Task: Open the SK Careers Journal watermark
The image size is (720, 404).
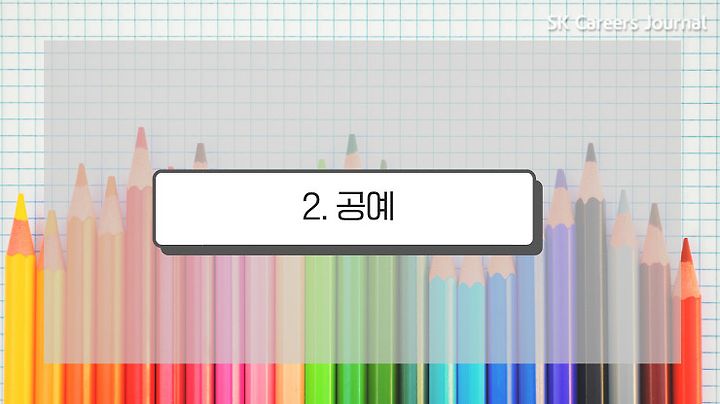Action: point(627,23)
